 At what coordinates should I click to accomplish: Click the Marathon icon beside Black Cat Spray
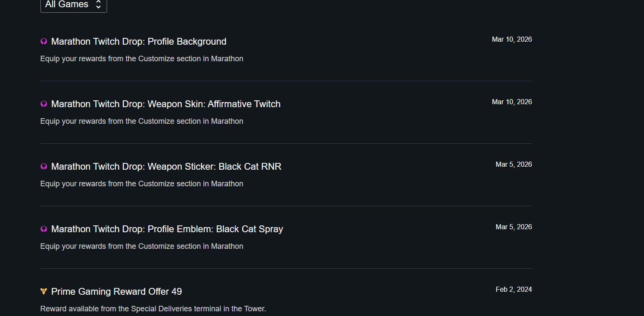coord(44,229)
